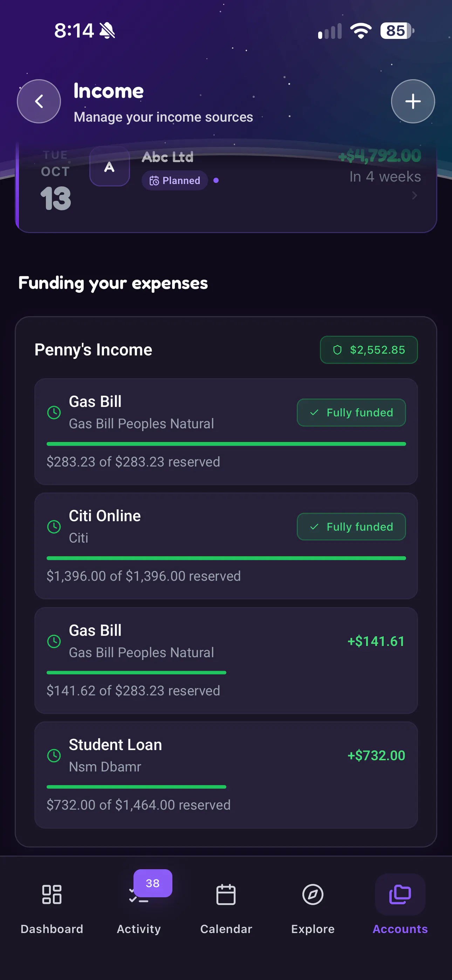Screen dimensions: 452x980
Task: Tap the +$141.61 Gas Bill amount
Action: pos(376,641)
